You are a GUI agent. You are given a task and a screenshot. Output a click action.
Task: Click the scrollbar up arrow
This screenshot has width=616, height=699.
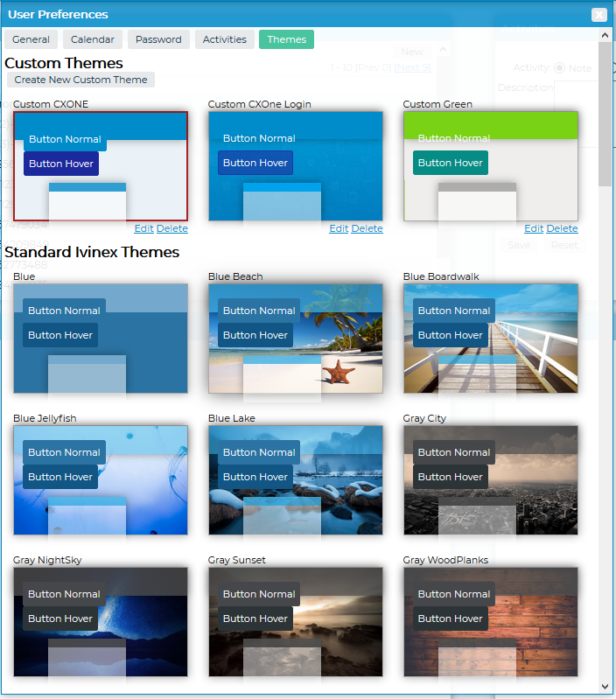point(605,34)
